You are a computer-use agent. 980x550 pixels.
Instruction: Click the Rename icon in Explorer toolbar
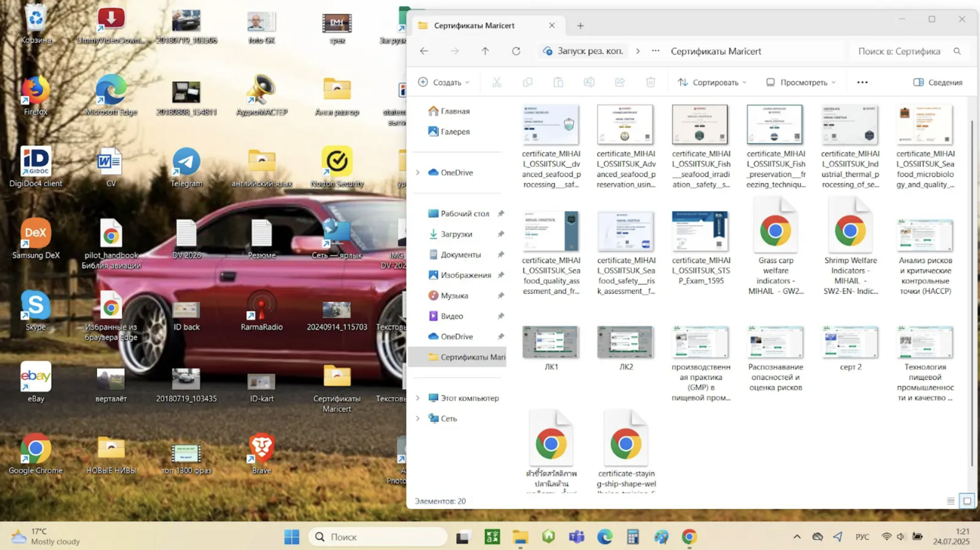pos(589,82)
